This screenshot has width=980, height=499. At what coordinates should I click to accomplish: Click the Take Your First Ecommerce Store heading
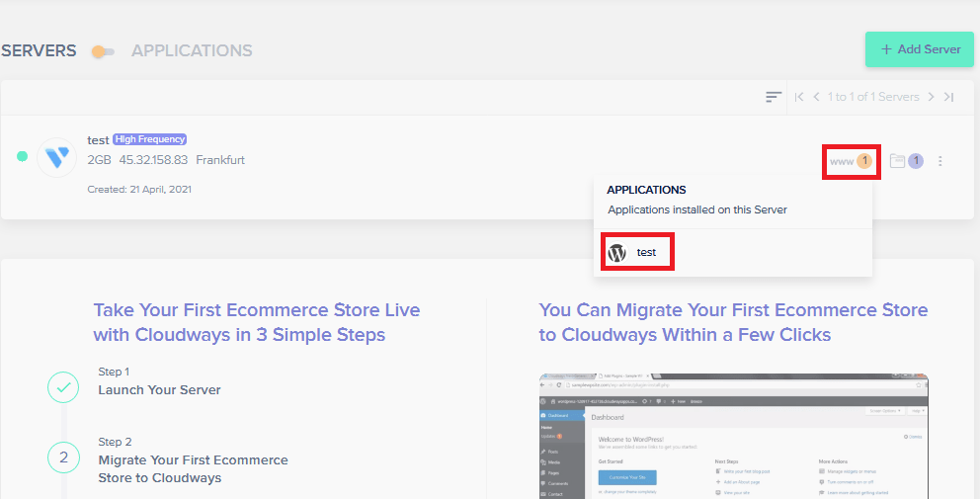pos(257,322)
